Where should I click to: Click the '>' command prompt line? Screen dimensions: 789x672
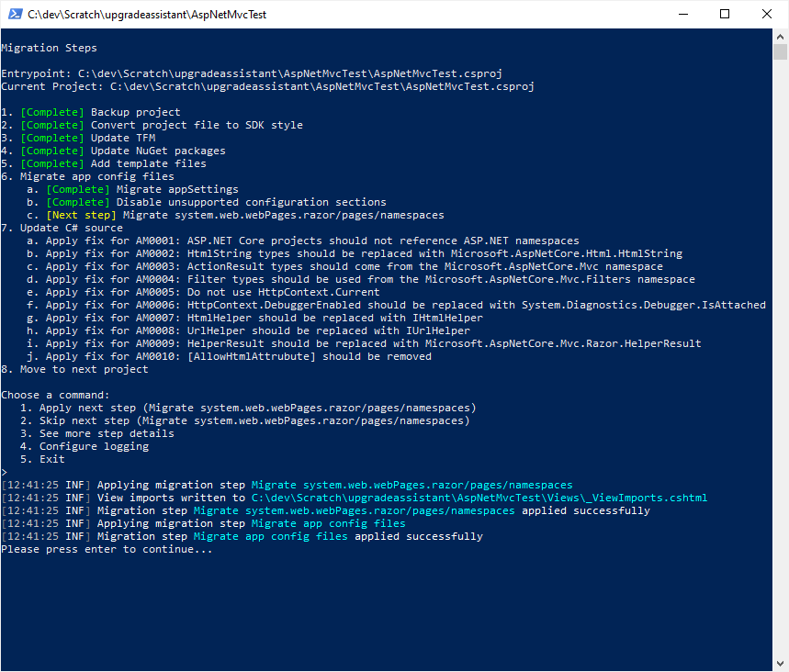click(x=5, y=472)
